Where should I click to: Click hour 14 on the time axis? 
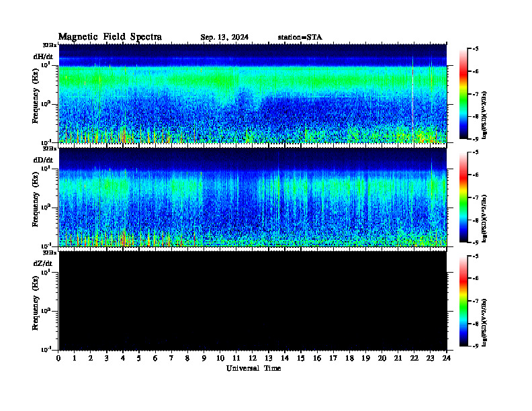click(x=285, y=358)
